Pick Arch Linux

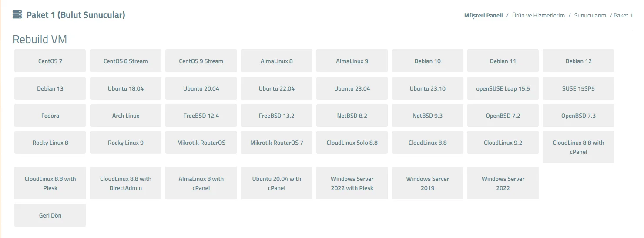pyautogui.click(x=126, y=116)
